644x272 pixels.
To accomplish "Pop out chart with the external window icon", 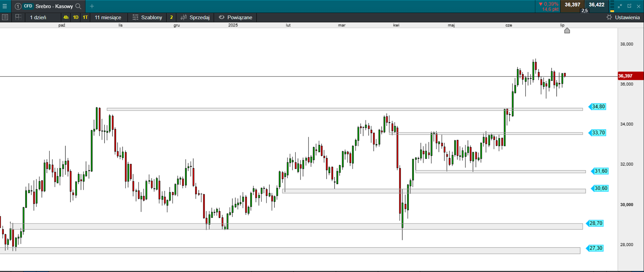I will pyautogui.click(x=629, y=6).
